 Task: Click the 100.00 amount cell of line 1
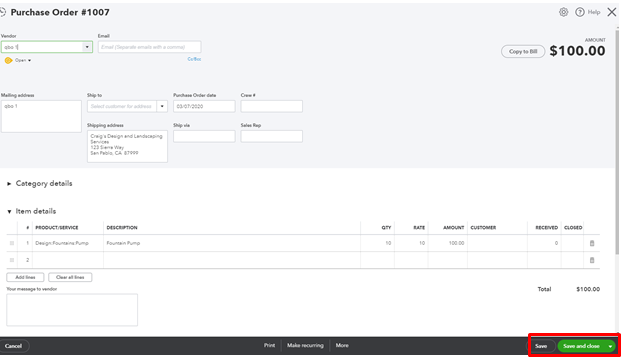[448, 243]
